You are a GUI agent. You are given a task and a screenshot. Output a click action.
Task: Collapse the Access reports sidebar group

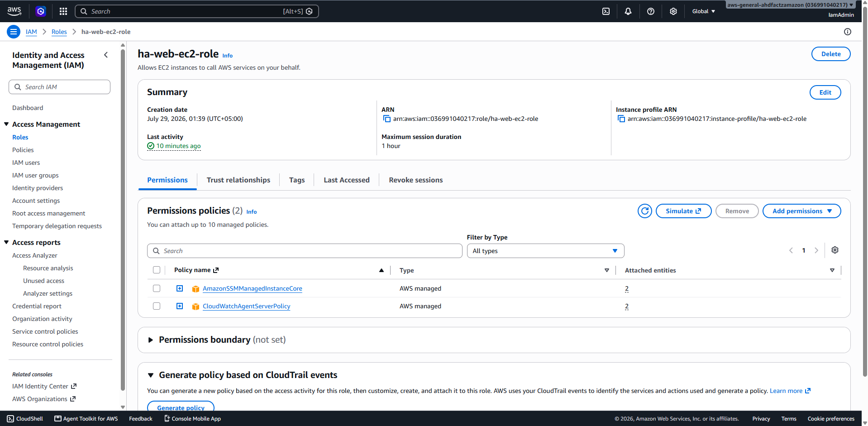pyautogui.click(x=6, y=242)
